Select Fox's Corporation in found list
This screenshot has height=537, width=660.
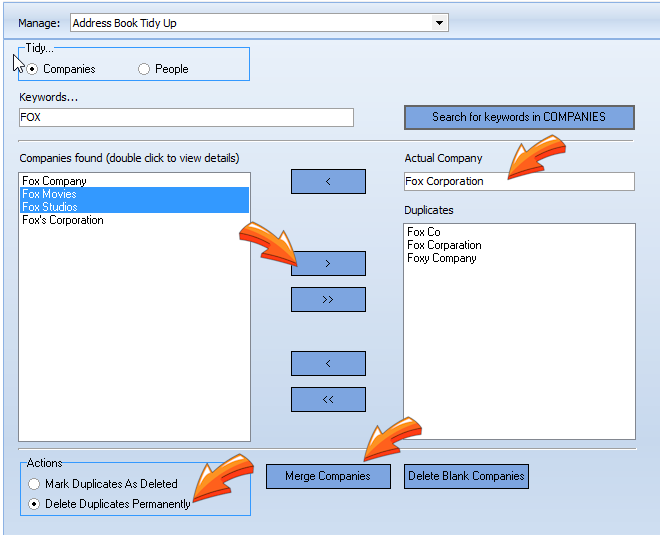click(62, 220)
